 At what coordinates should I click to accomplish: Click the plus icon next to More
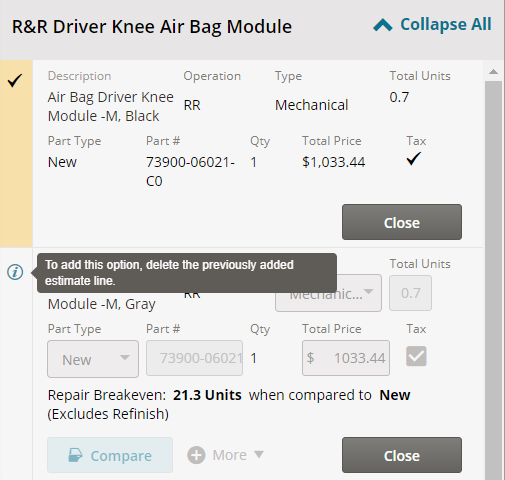[x=196, y=455]
